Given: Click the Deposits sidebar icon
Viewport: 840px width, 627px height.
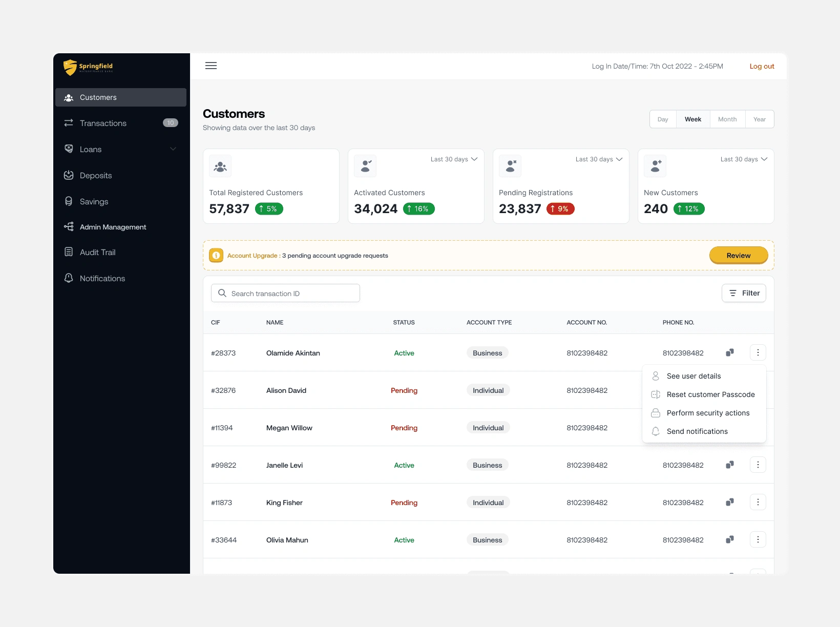Looking at the screenshot, I should pyautogui.click(x=69, y=175).
